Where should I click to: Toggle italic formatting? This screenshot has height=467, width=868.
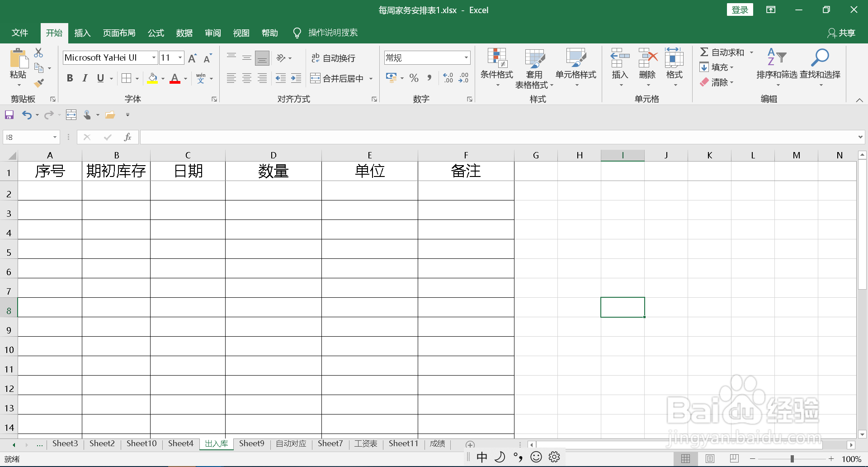point(85,78)
